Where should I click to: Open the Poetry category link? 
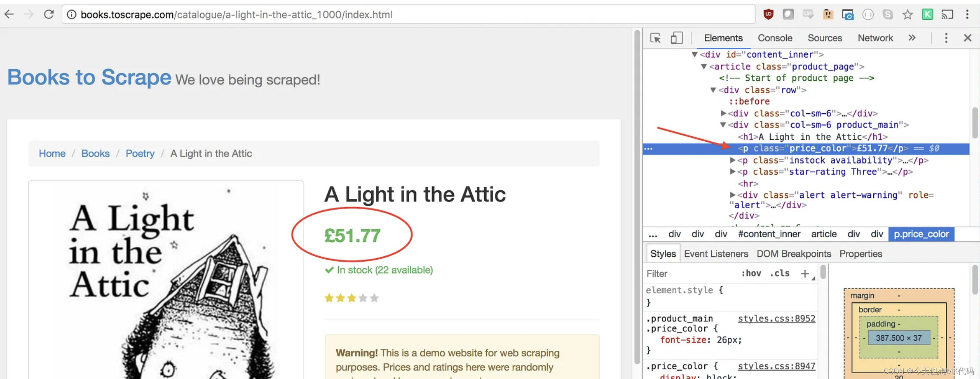140,153
